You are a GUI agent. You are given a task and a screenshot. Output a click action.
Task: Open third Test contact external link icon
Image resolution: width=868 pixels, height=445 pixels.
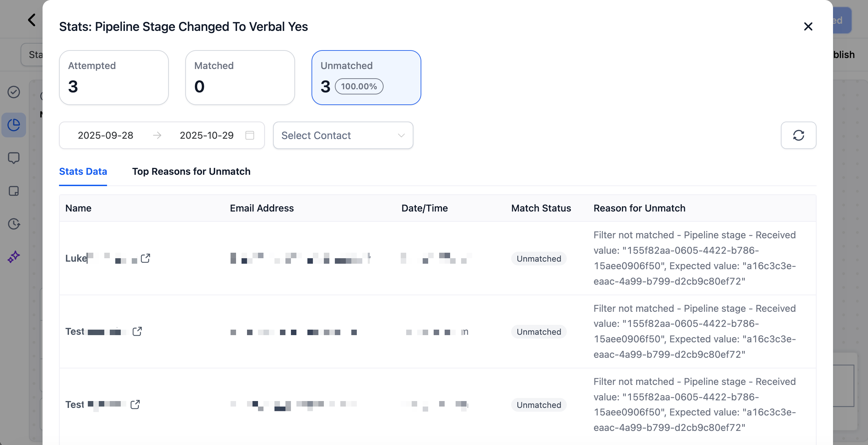(x=135, y=404)
